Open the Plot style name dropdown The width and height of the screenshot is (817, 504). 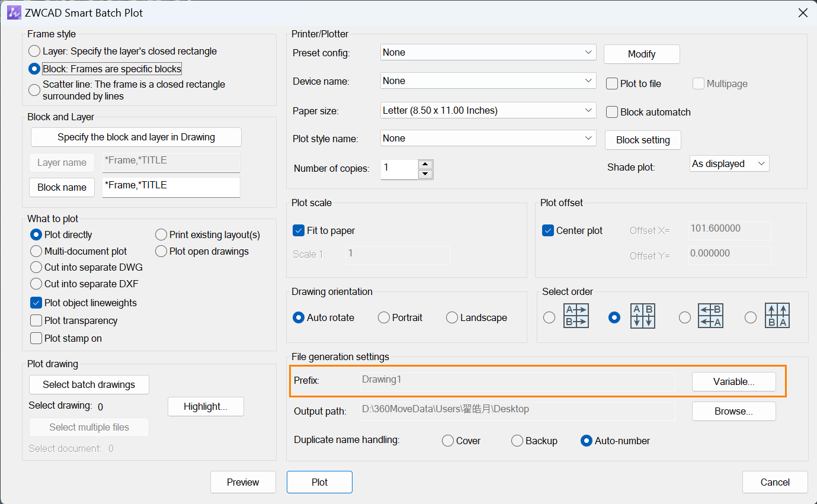pos(488,138)
